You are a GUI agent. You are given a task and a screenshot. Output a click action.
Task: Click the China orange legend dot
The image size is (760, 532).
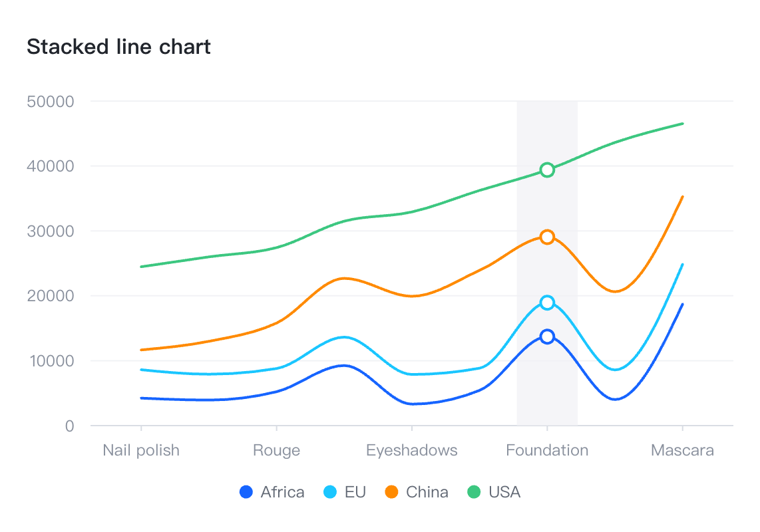point(391,492)
